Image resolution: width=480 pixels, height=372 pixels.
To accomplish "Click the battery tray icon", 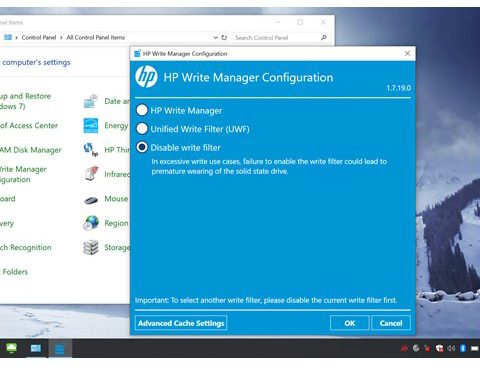I will (x=475, y=348).
